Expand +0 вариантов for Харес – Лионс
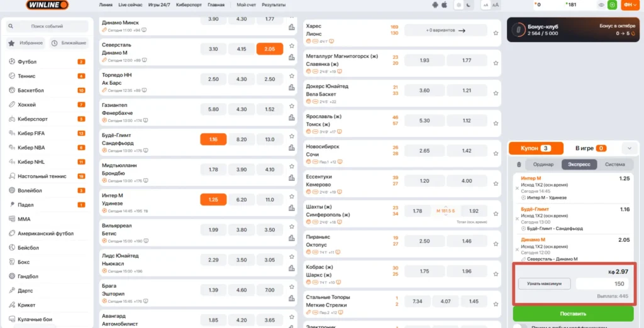Viewport: 644px width, 328px height. point(446,30)
